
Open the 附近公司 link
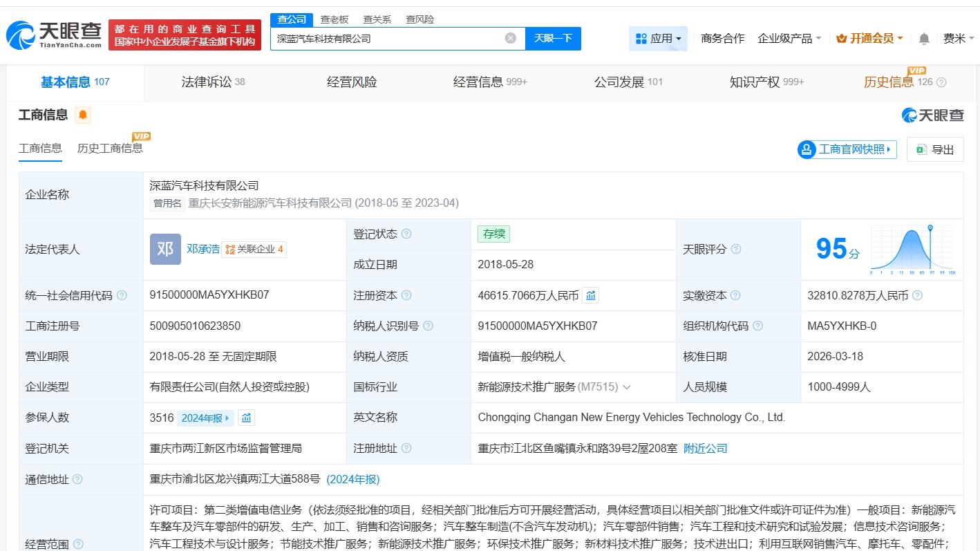pyautogui.click(x=706, y=448)
